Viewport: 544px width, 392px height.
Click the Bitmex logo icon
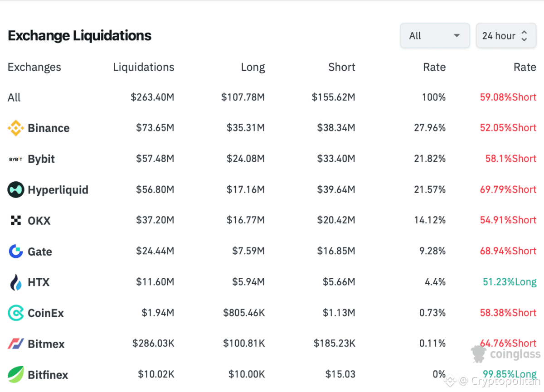(16, 344)
